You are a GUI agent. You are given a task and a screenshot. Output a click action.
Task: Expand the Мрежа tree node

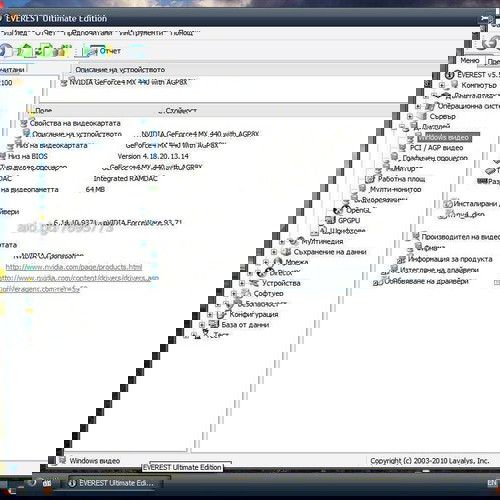[x=266, y=262]
